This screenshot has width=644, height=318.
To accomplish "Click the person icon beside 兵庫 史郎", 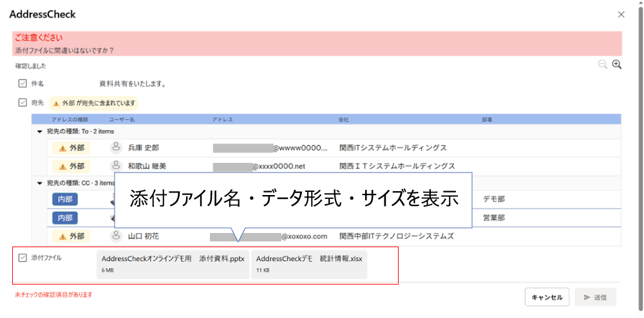I will pos(117,147).
